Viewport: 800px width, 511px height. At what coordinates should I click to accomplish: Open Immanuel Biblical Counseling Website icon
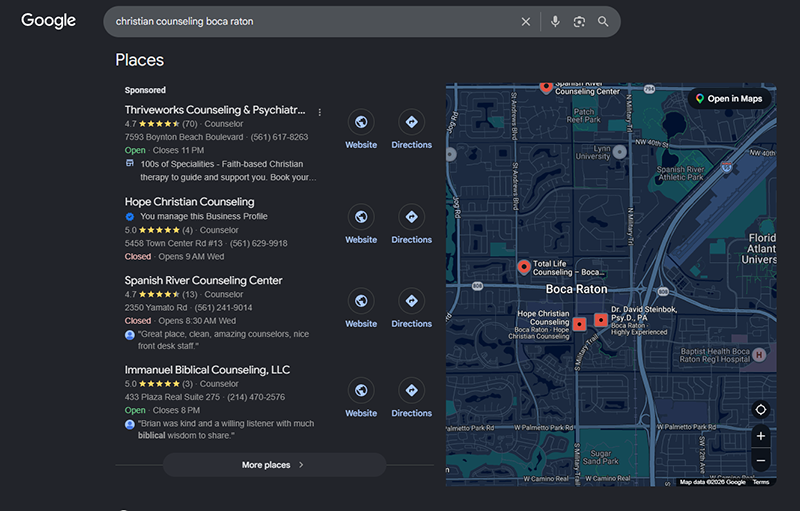coord(361,390)
